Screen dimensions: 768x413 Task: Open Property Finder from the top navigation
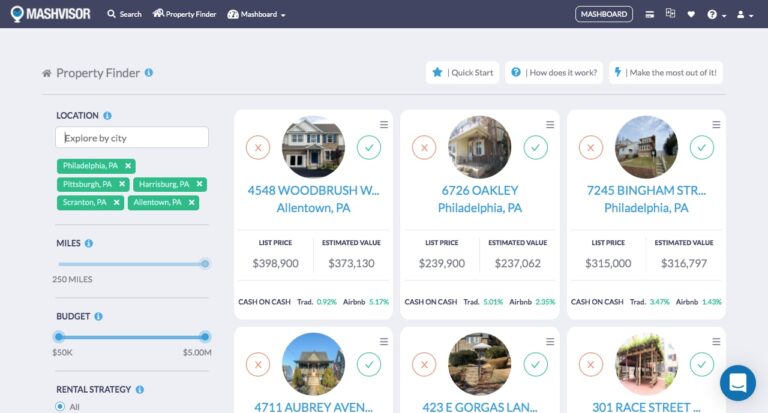pyautogui.click(x=184, y=15)
